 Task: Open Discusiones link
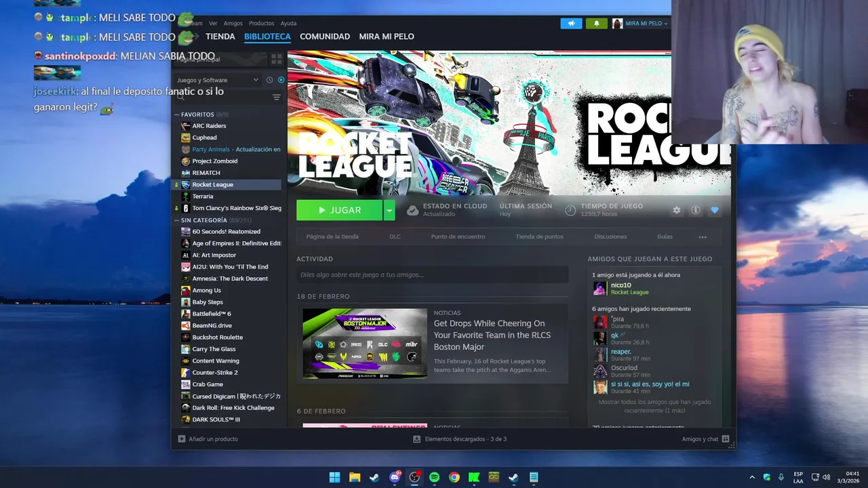(610, 237)
